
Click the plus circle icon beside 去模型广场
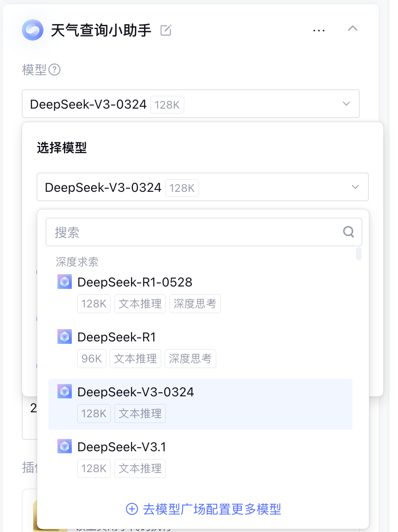tap(132, 509)
